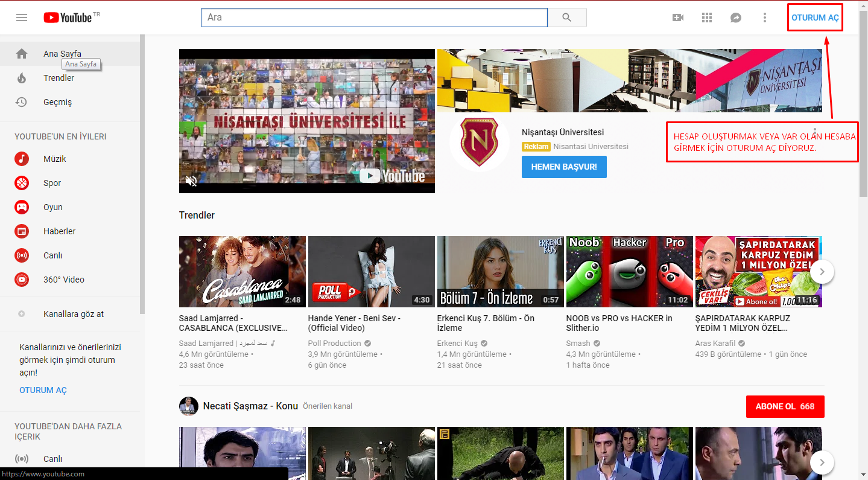
Task: Open Hande Yener - Beni Sev title
Action: point(354,323)
